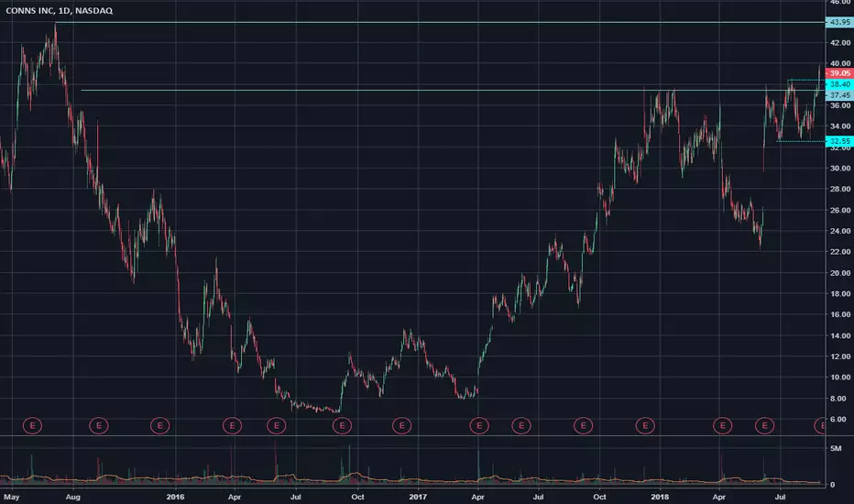Select the earnings E marker above Apr 2018
This screenshot has height=504, width=854.
(x=723, y=425)
